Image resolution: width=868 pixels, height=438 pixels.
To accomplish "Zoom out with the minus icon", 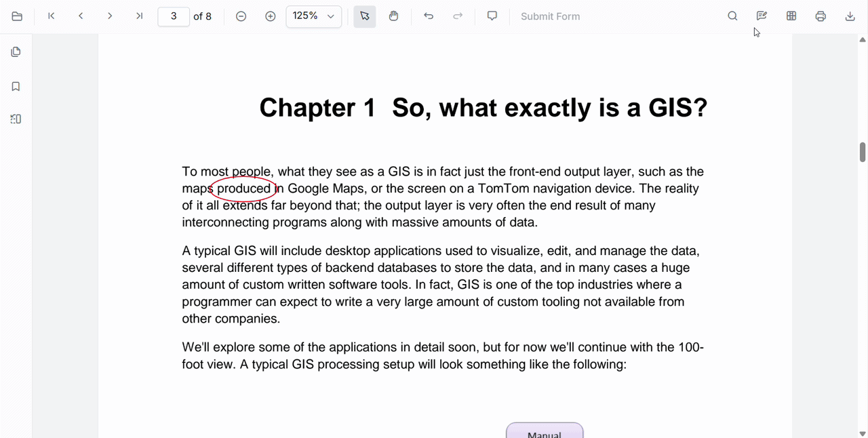I will [x=241, y=16].
